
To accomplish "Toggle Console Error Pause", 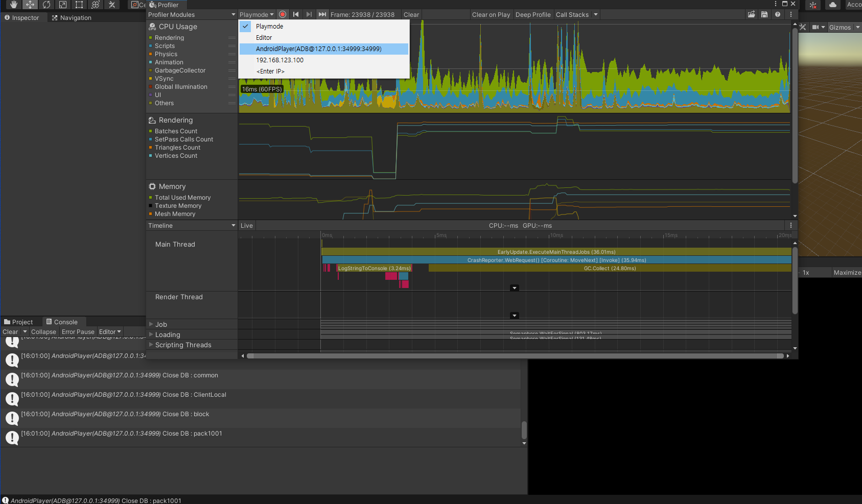I will 78,332.
